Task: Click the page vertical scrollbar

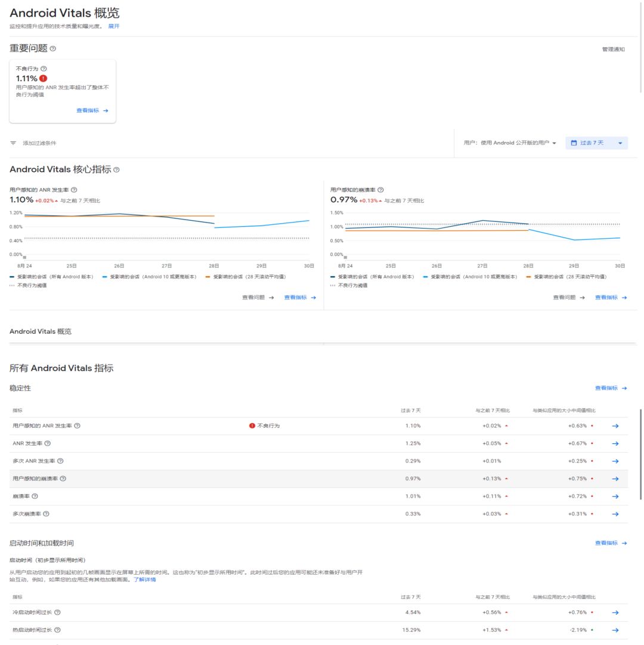Action: click(x=641, y=453)
